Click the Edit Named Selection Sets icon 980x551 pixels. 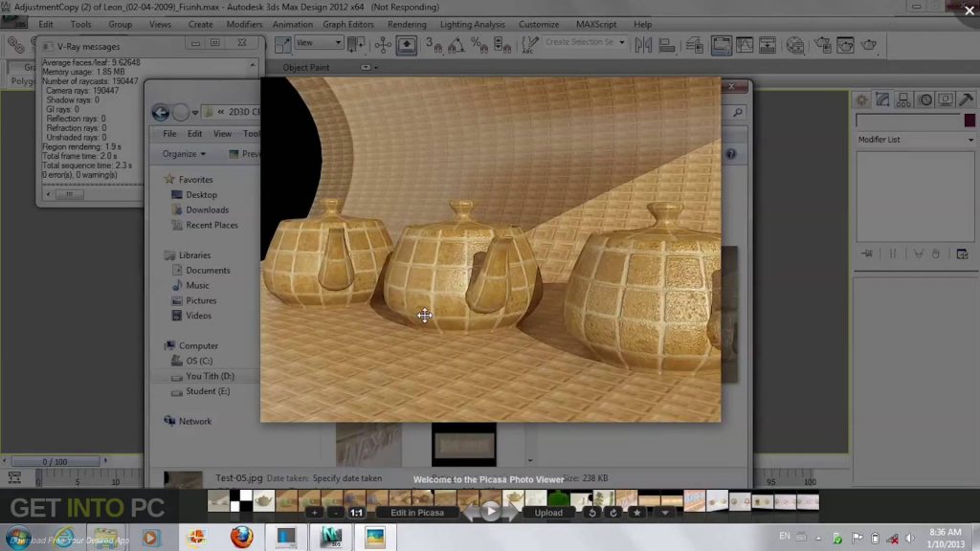point(530,45)
